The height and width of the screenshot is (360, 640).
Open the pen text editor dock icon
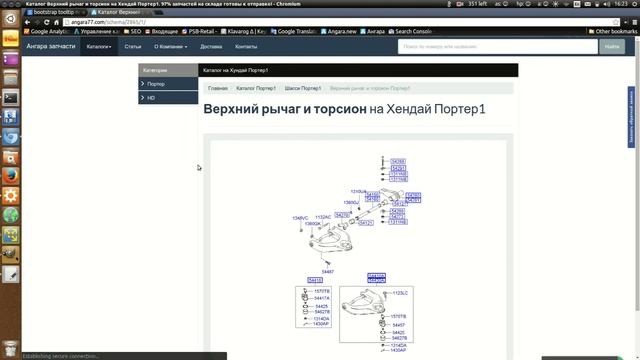11,274
